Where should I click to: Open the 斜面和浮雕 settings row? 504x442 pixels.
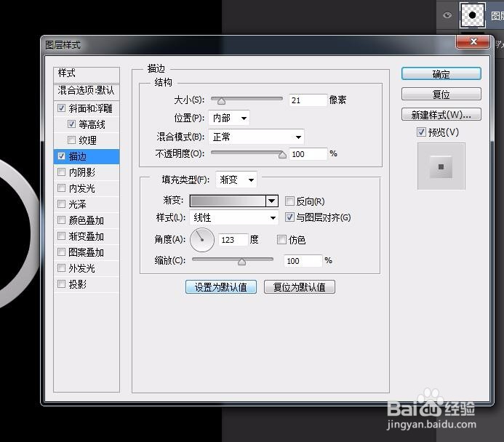[x=87, y=108]
